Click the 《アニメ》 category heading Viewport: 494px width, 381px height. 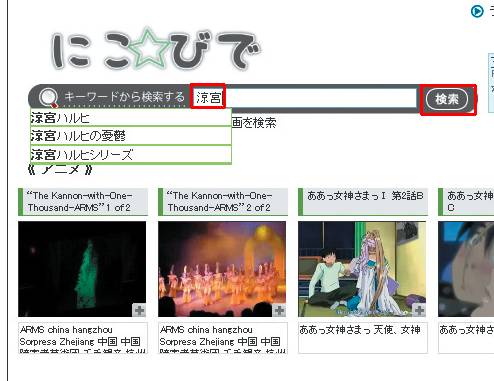pos(60,170)
